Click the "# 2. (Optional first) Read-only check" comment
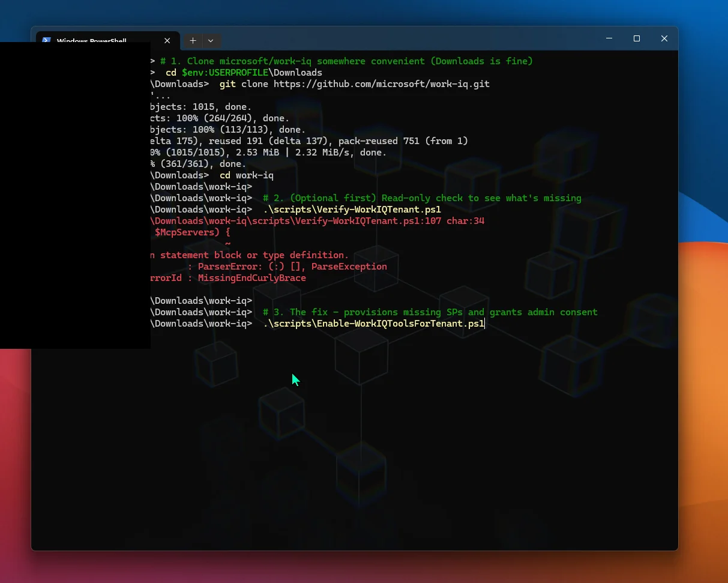The width and height of the screenshot is (728, 583). (x=422, y=198)
